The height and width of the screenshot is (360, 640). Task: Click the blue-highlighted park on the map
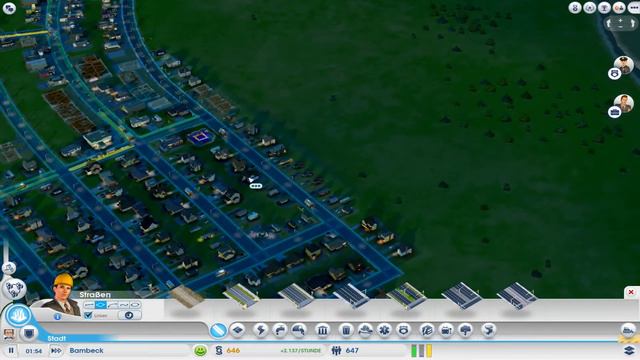tap(200, 137)
